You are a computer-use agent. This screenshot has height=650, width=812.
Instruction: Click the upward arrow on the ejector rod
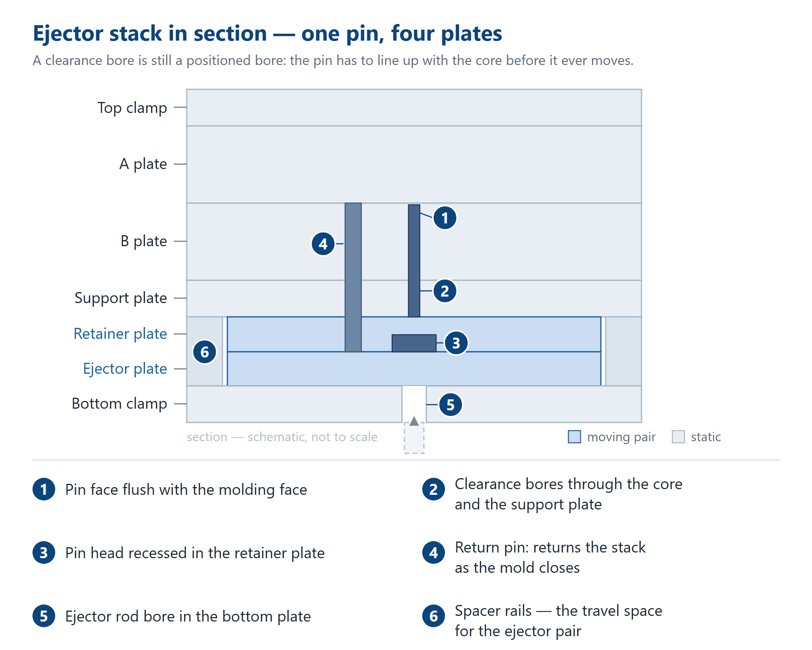click(x=414, y=421)
